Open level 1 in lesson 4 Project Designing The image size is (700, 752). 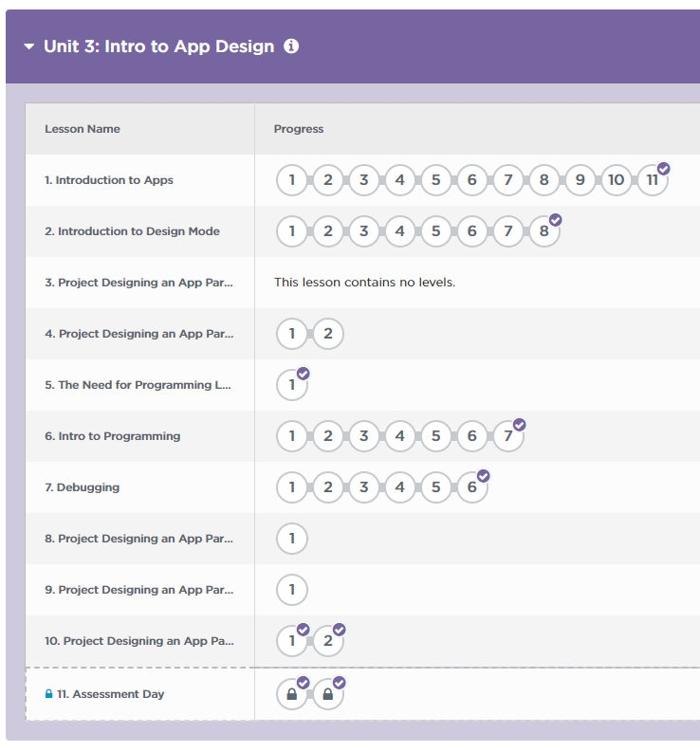tap(291, 334)
